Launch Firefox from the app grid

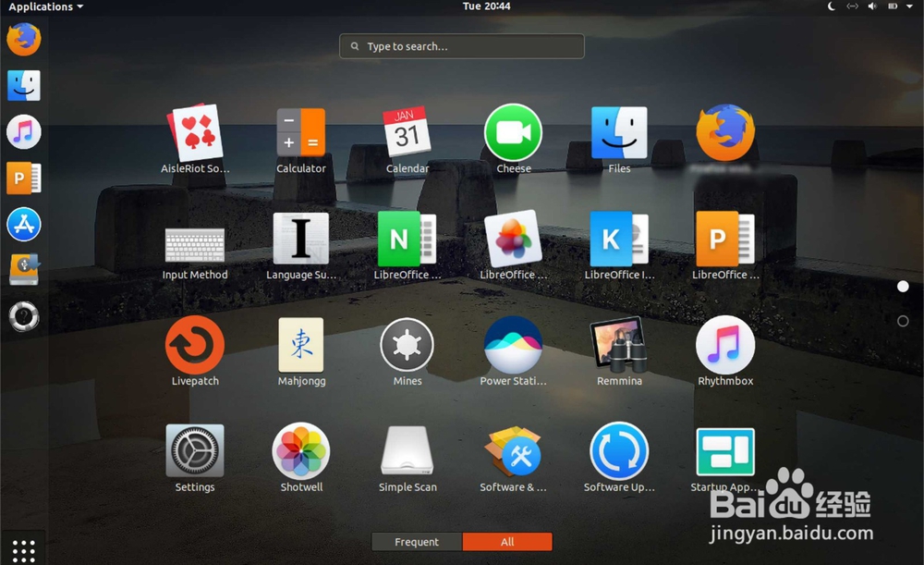(x=724, y=133)
